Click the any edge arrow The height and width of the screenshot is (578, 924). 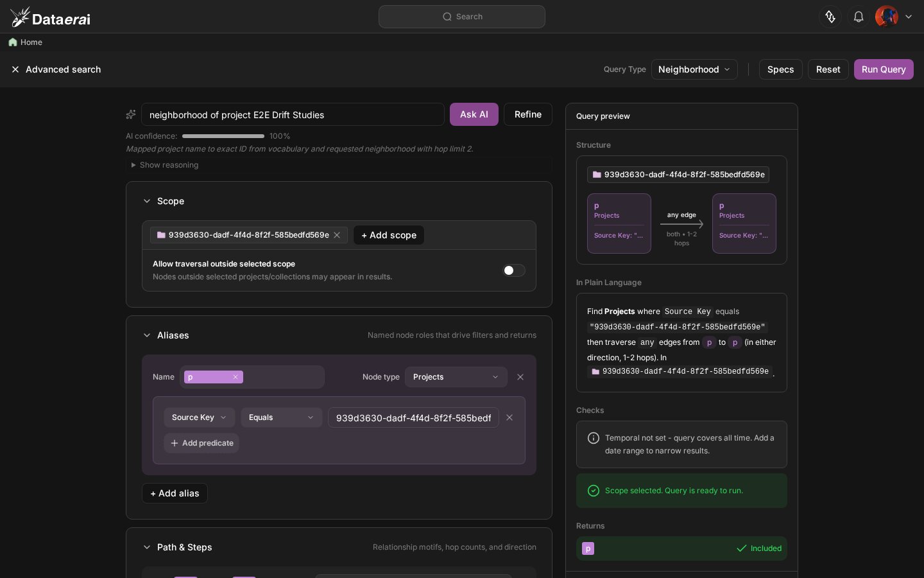[681, 224]
